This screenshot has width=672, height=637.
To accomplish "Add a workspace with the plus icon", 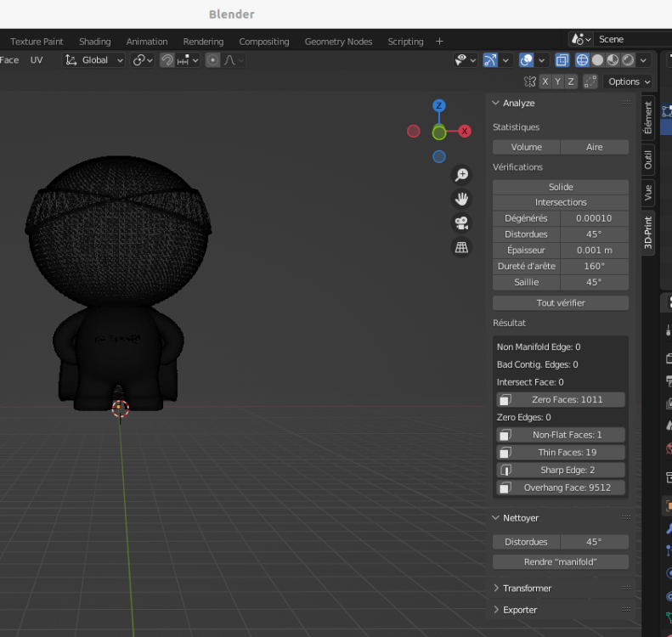I will coord(439,42).
